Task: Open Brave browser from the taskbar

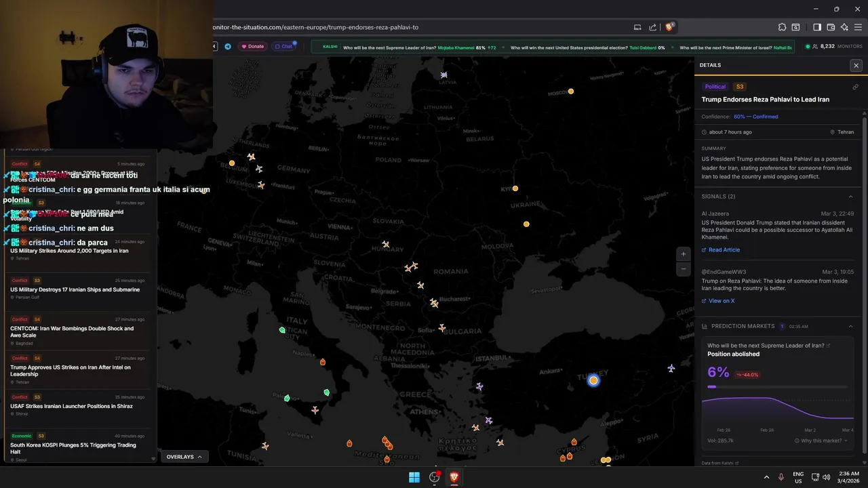Action: [454, 477]
